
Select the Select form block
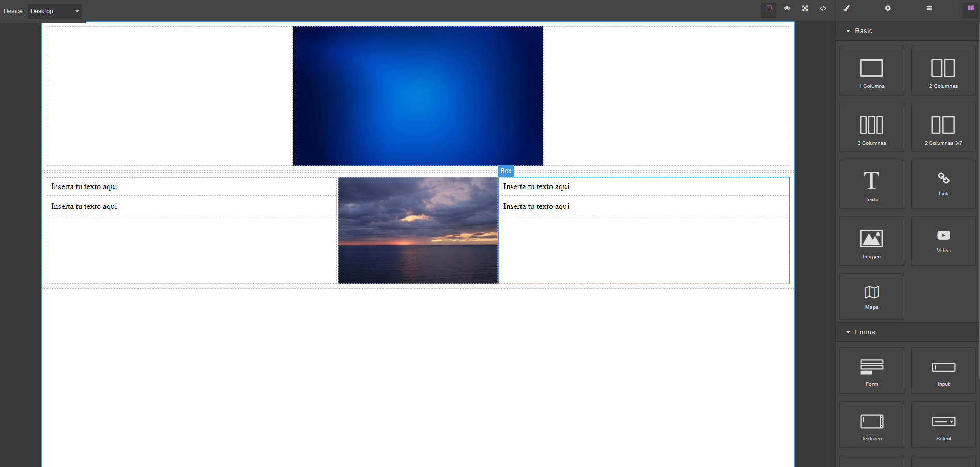pos(943,425)
